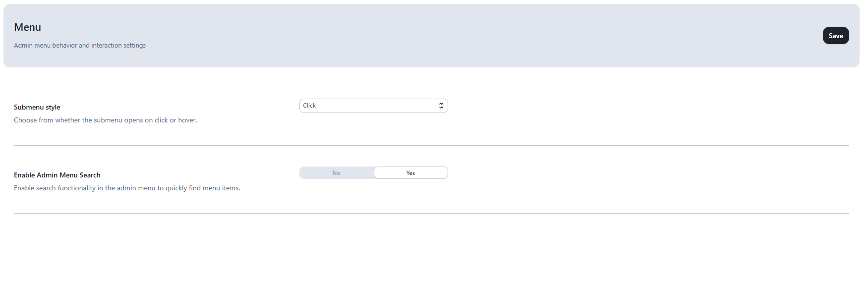The width and height of the screenshot is (868, 284).
Task: Click the Enable Admin Menu Search label
Action: pos(57,175)
